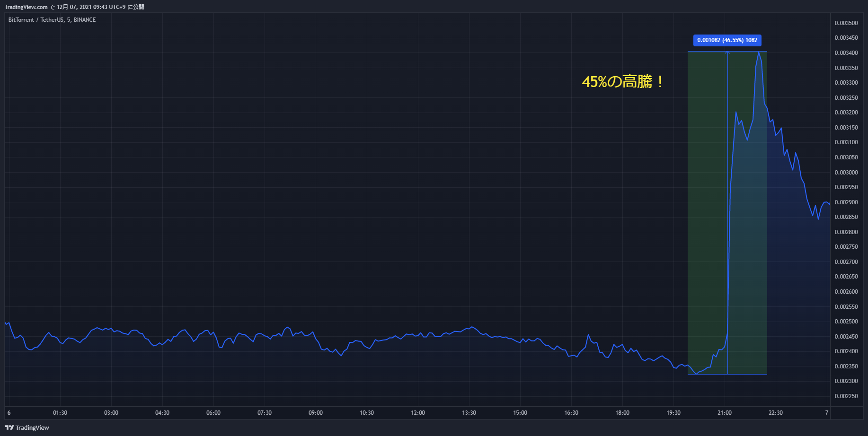Click the 15:00 time axis label
The width and height of the screenshot is (868, 436).
tap(520, 413)
